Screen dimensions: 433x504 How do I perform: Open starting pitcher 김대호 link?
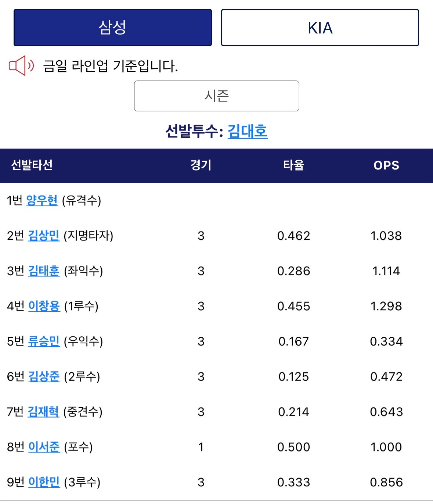(248, 131)
